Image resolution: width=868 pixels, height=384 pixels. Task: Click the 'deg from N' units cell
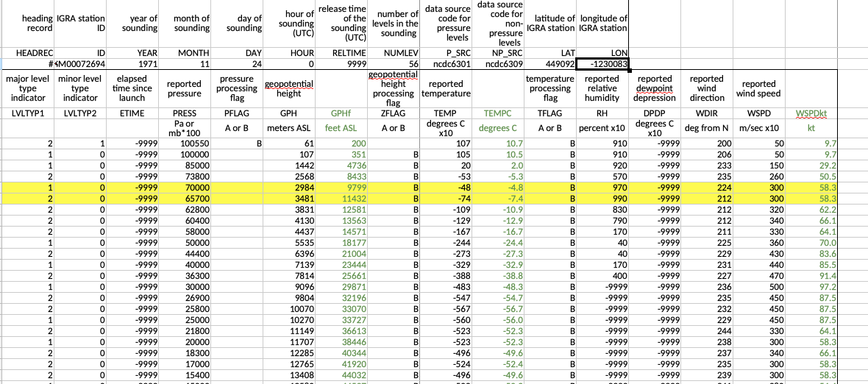(x=708, y=129)
